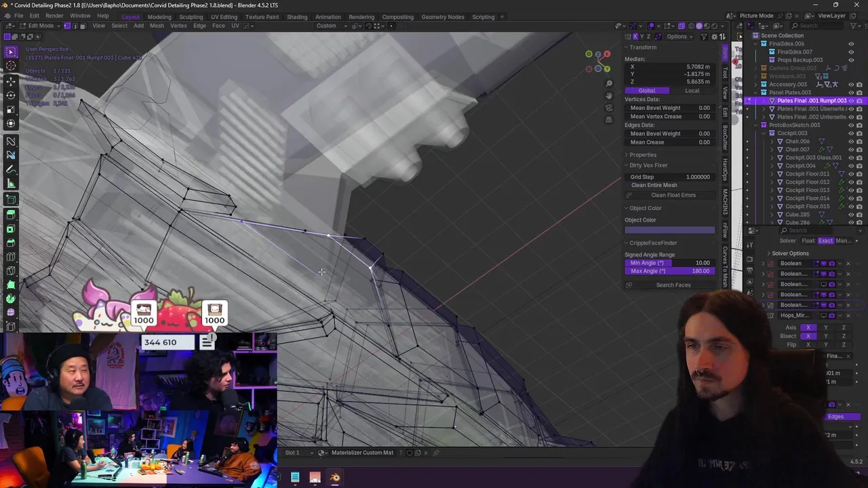Pick the Scale tool in toolbar
868x488 pixels.
(x=11, y=109)
